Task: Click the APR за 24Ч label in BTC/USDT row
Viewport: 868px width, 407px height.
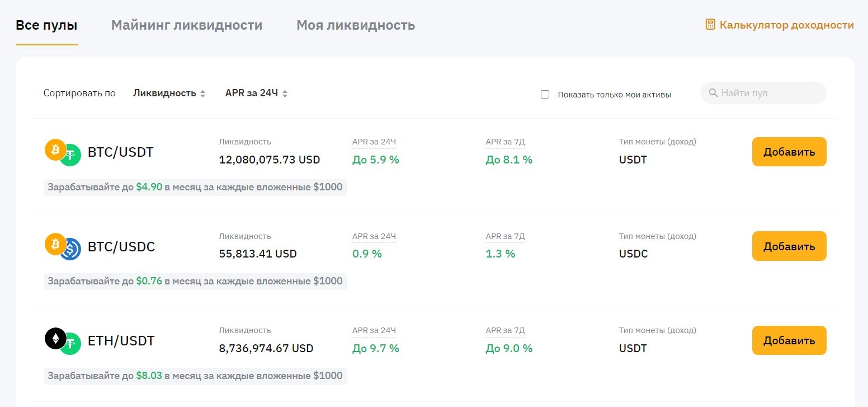Action: 374,142
